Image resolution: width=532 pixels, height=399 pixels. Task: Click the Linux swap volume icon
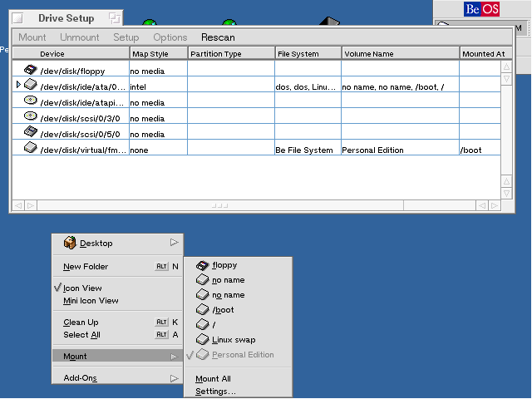[202, 339]
